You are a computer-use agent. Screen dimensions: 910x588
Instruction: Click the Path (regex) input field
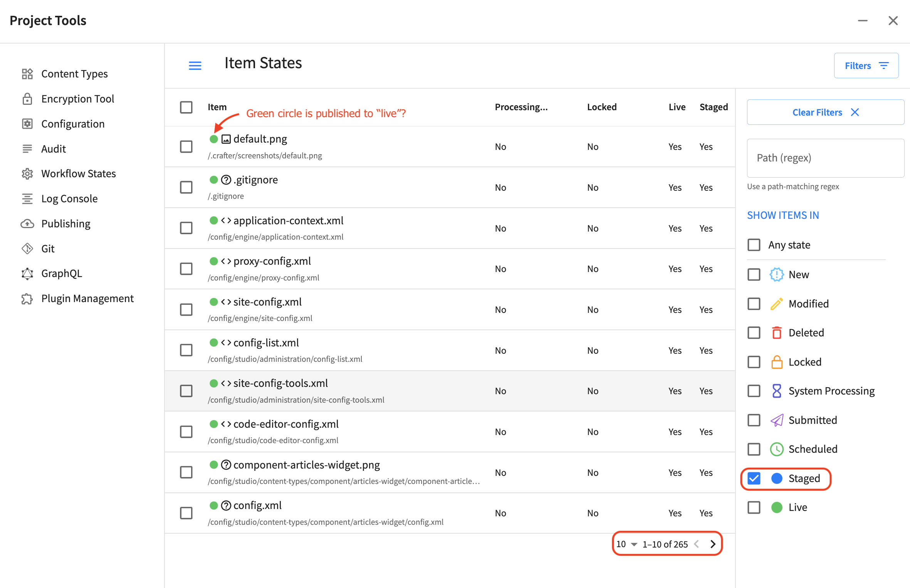(825, 158)
